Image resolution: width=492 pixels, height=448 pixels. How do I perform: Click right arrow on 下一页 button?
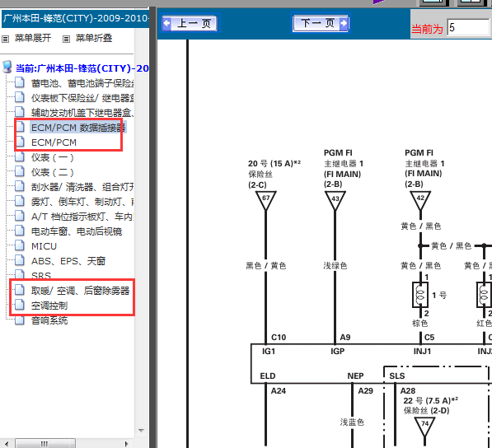click(344, 23)
